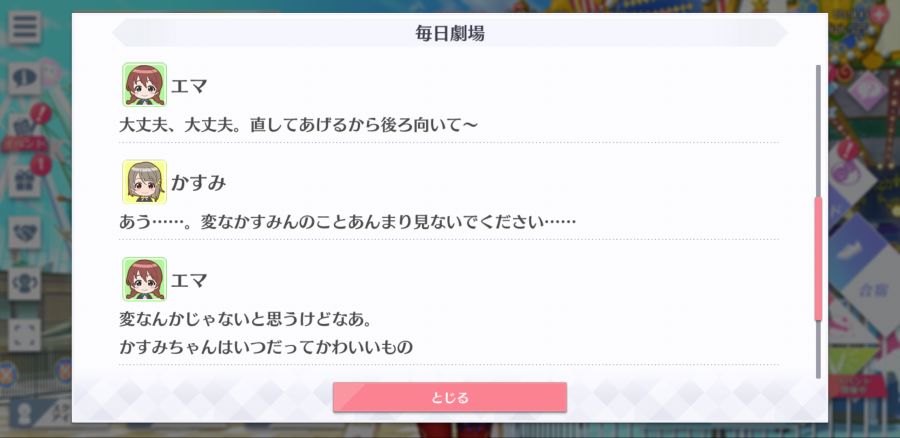Tap the handshake friends icon
The image size is (900, 438).
pos(24,232)
